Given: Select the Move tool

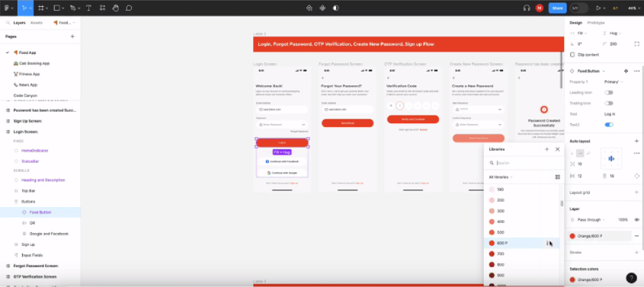Looking at the screenshot, I should tap(24, 8).
